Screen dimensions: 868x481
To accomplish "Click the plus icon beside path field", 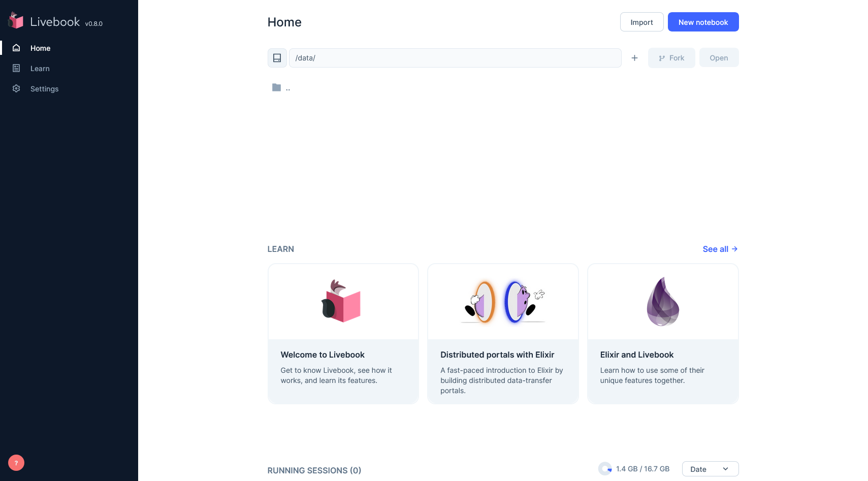I will (634, 58).
